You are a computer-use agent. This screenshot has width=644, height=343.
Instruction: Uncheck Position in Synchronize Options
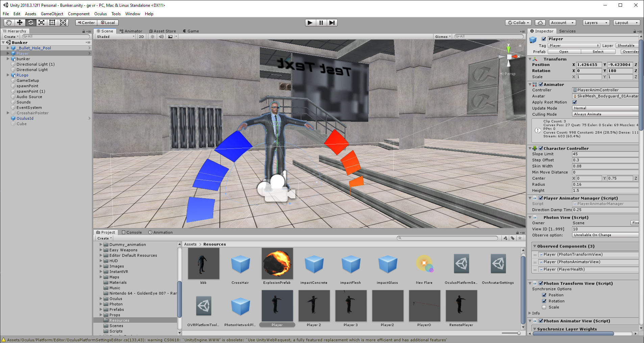tap(544, 295)
